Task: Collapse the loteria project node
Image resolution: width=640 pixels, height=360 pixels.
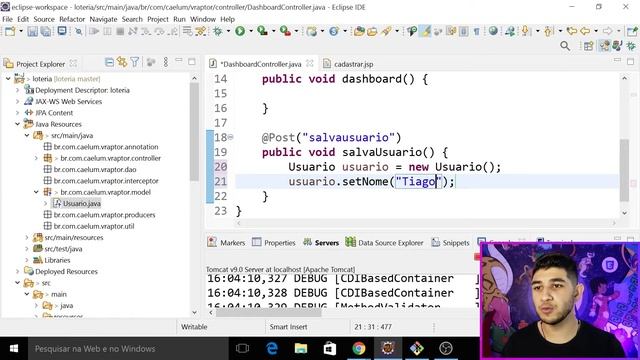Action: click(8, 79)
